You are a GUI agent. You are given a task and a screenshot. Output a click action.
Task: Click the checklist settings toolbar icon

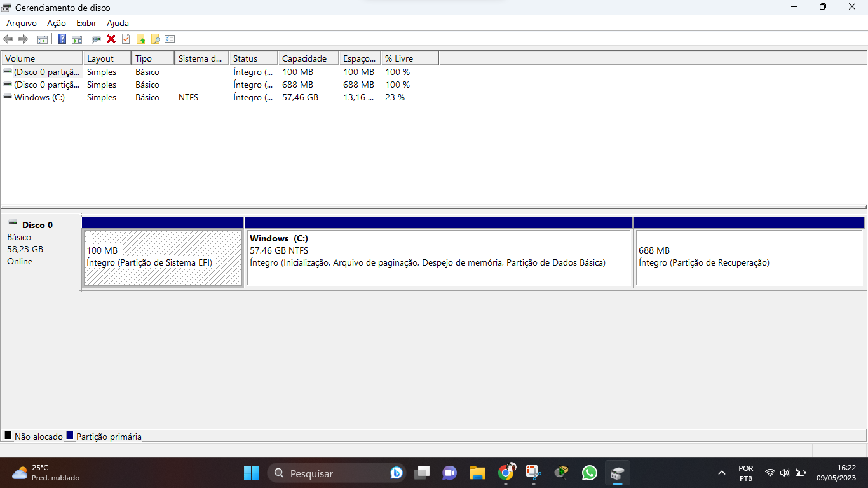tap(170, 39)
